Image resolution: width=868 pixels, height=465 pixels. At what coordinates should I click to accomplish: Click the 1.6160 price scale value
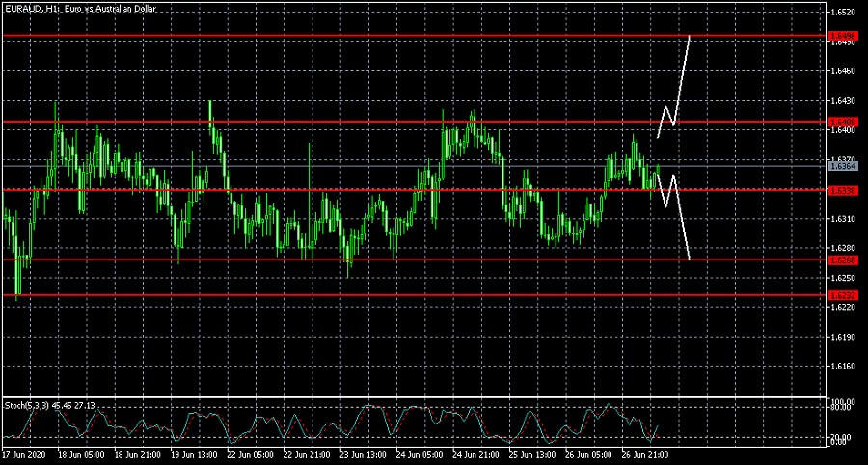click(841, 367)
